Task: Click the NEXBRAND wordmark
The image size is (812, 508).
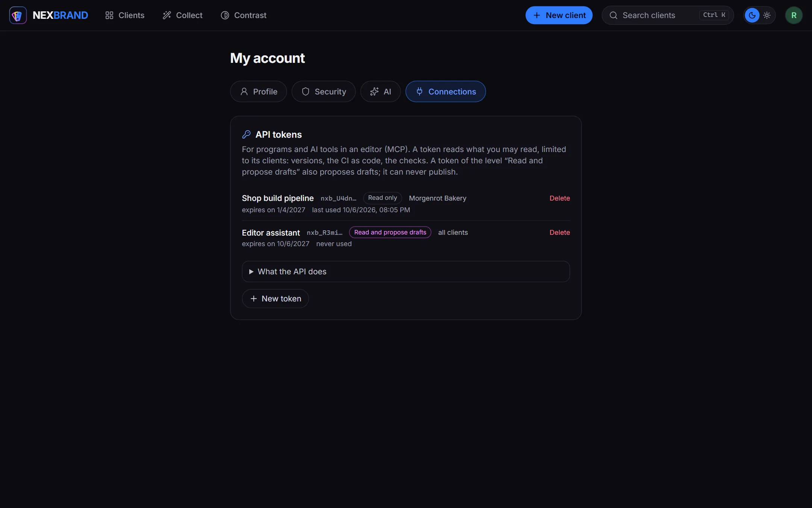Action: (60, 15)
